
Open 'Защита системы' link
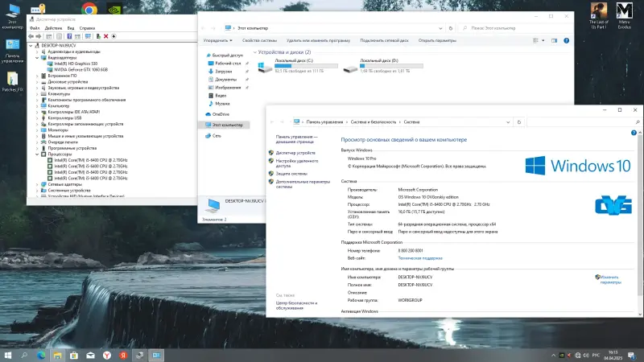tap(291, 174)
